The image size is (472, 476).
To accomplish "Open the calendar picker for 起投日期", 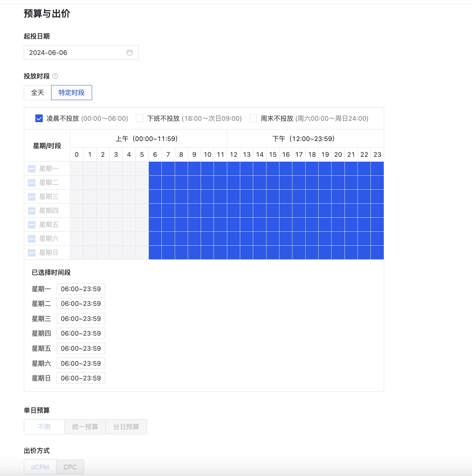I will [x=130, y=52].
